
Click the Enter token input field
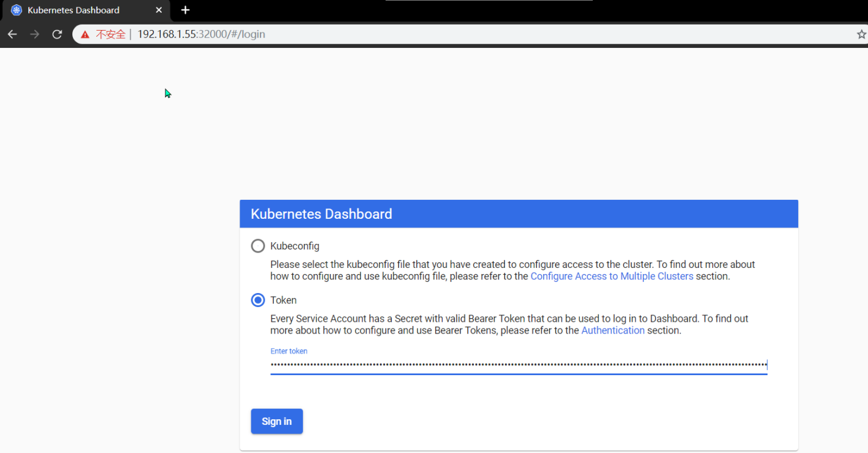(519, 365)
